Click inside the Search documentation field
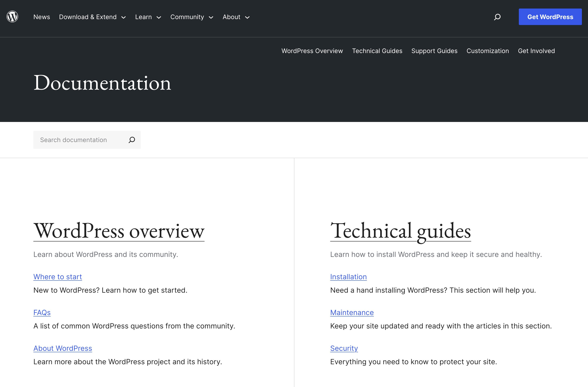This screenshot has height=387, width=588. pyautogui.click(x=79, y=140)
